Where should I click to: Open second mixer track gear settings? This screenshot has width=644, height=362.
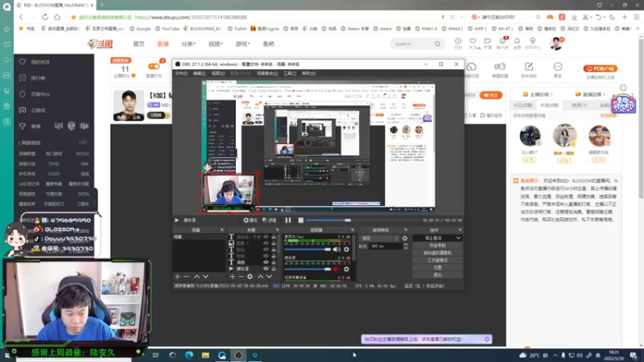tap(347, 269)
